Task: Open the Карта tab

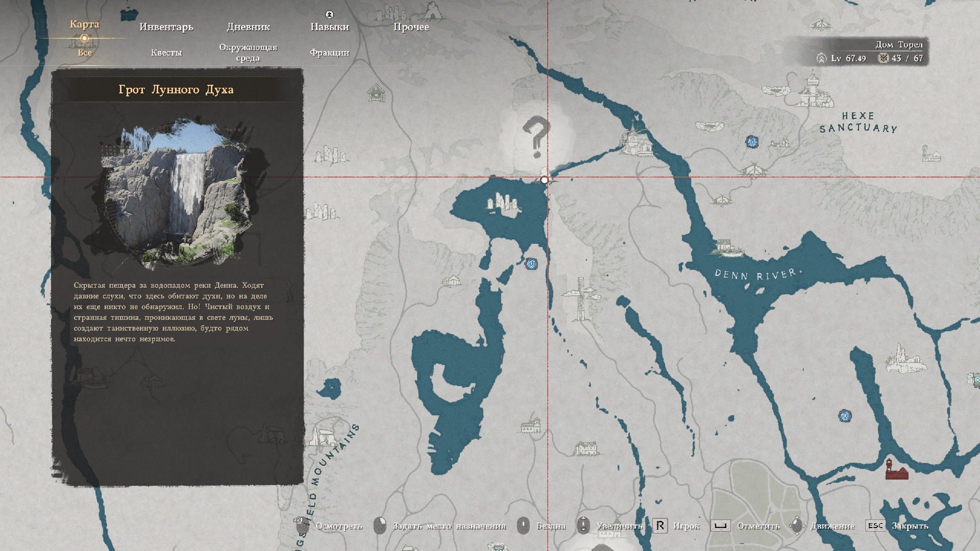Action: (84, 24)
